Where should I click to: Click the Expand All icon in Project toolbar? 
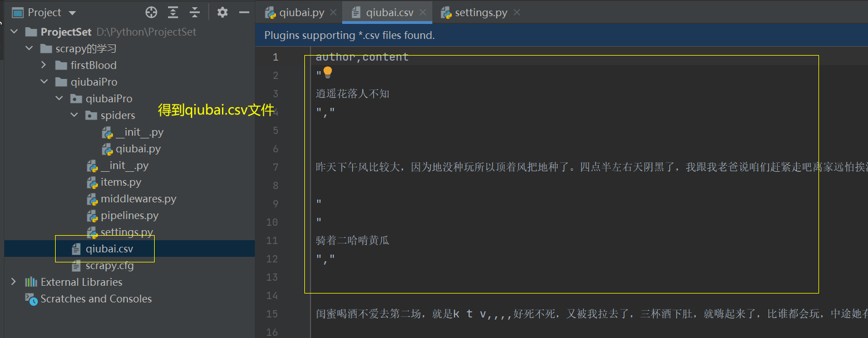173,12
